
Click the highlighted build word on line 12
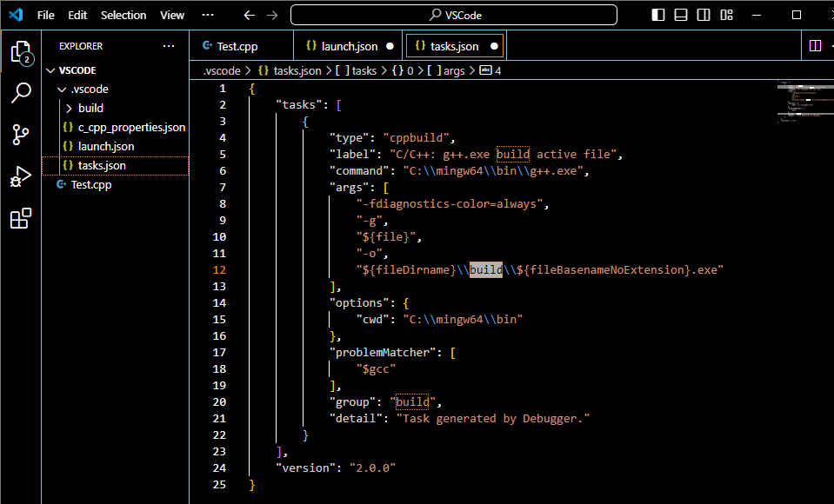click(485, 269)
